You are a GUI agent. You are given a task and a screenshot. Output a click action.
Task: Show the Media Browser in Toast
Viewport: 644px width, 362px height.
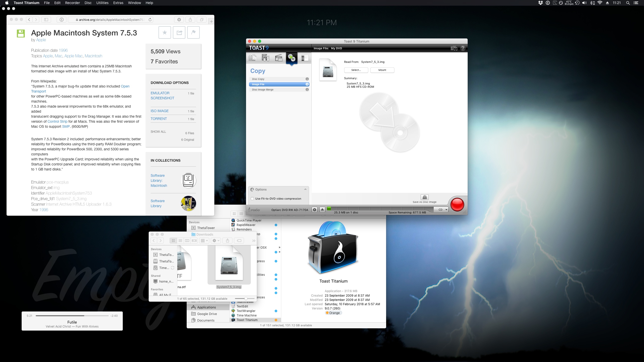(454, 48)
